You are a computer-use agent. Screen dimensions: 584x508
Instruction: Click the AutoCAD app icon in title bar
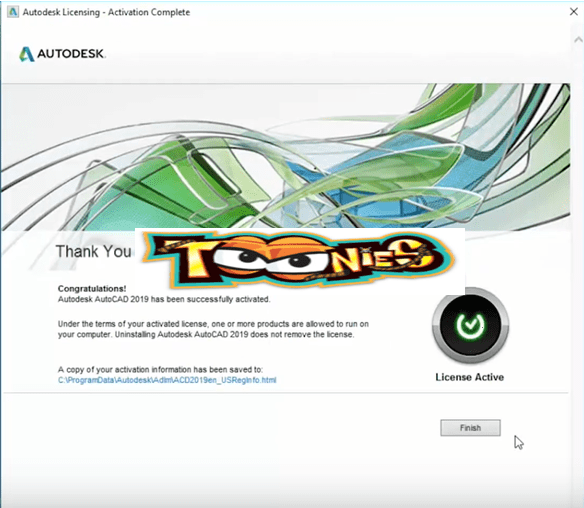(x=13, y=12)
